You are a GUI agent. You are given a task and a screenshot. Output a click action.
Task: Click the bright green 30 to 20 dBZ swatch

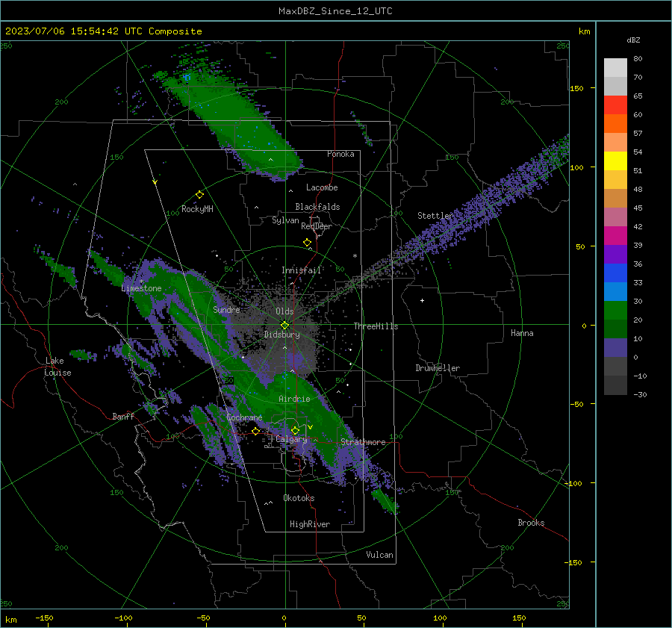click(x=615, y=311)
